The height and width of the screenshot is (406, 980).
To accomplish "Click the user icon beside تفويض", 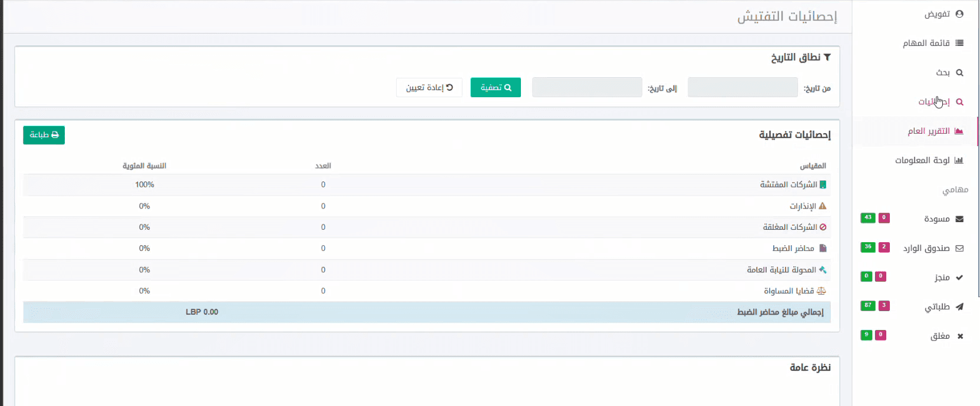I will (959, 14).
